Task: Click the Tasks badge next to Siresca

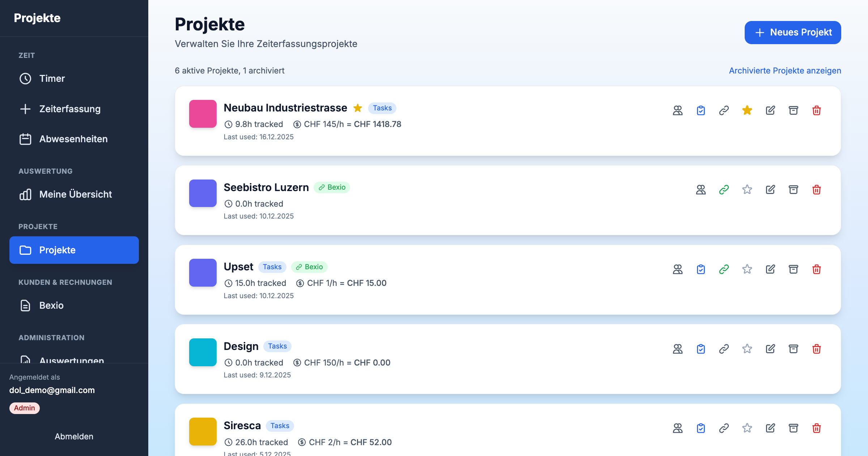Action: 280,426
